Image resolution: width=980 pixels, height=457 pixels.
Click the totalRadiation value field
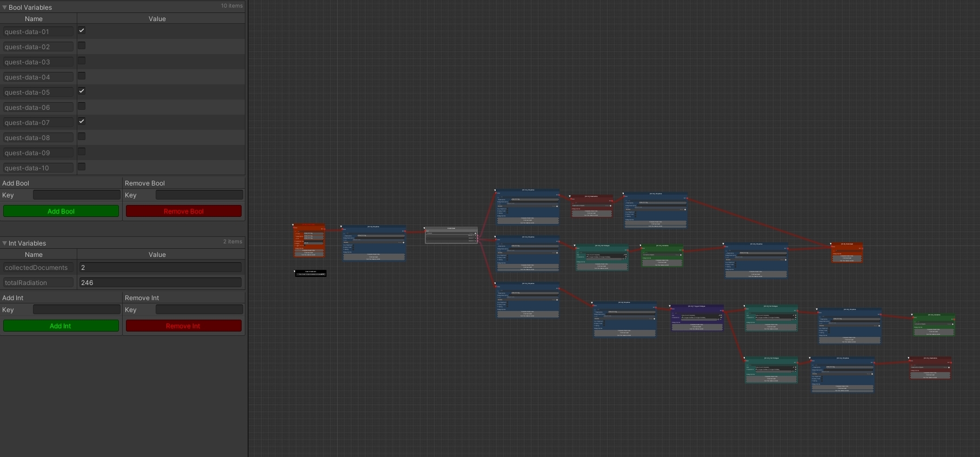pyautogui.click(x=160, y=283)
